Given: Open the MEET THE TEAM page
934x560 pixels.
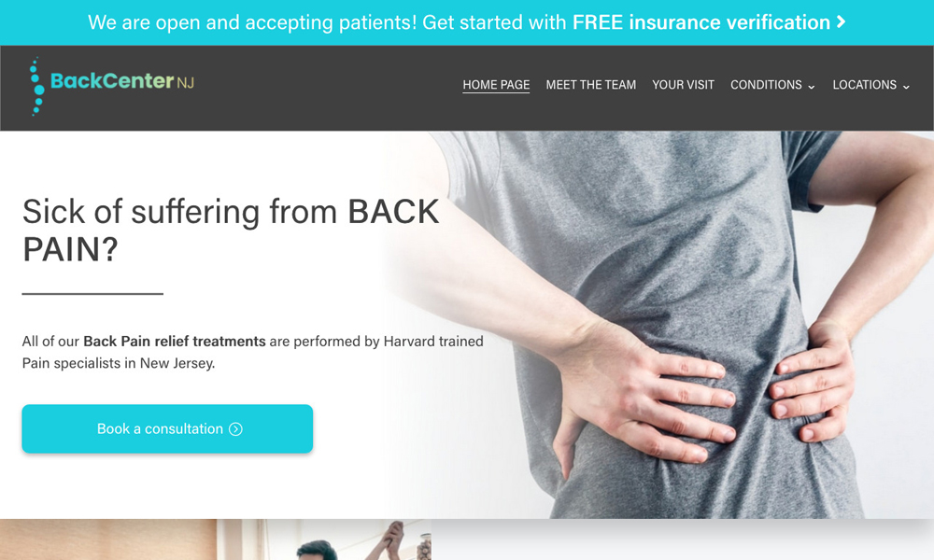Looking at the screenshot, I should (x=591, y=85).
